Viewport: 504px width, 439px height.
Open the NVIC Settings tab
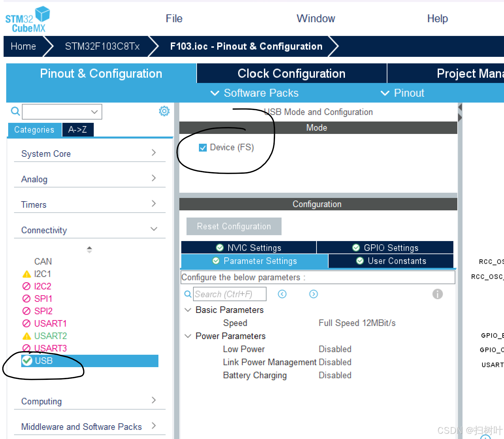point(249,248)
